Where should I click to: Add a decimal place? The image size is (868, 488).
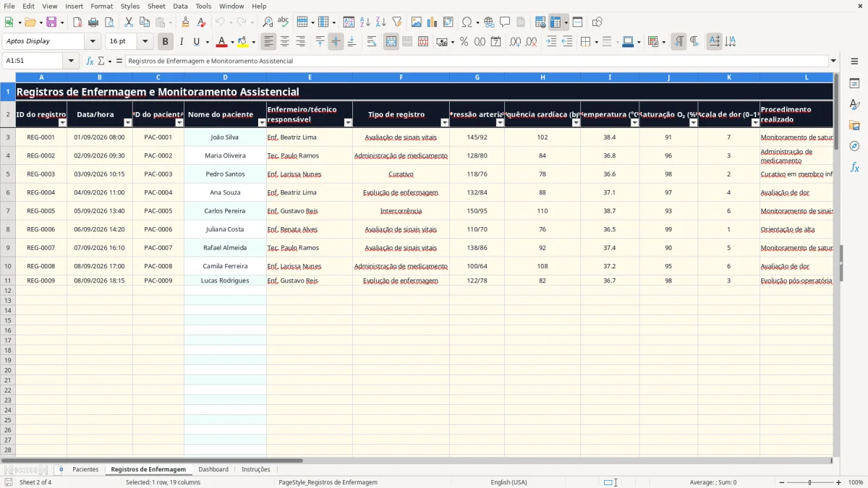pyautogui.click(x=515, y=42)
